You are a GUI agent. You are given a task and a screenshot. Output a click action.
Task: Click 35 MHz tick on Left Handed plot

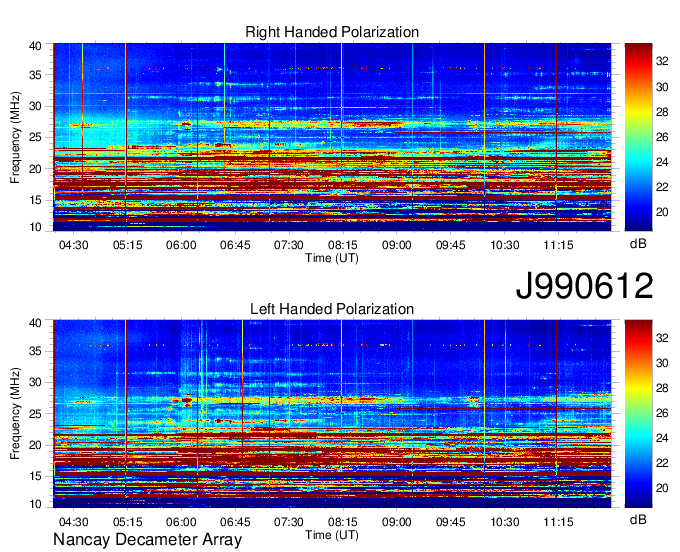click(x=35, y=351)
